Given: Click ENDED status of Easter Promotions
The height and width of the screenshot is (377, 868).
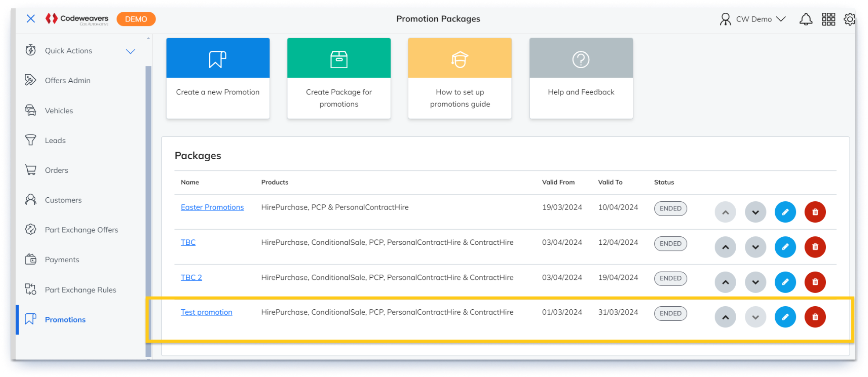Looking at the screenshot, I should [x=670, y=208].
